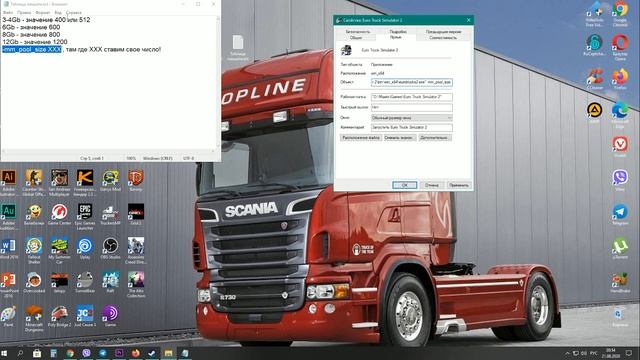Click the Target (Object) input field
This screenshot has width=640, height=360.
pos(411,82)
